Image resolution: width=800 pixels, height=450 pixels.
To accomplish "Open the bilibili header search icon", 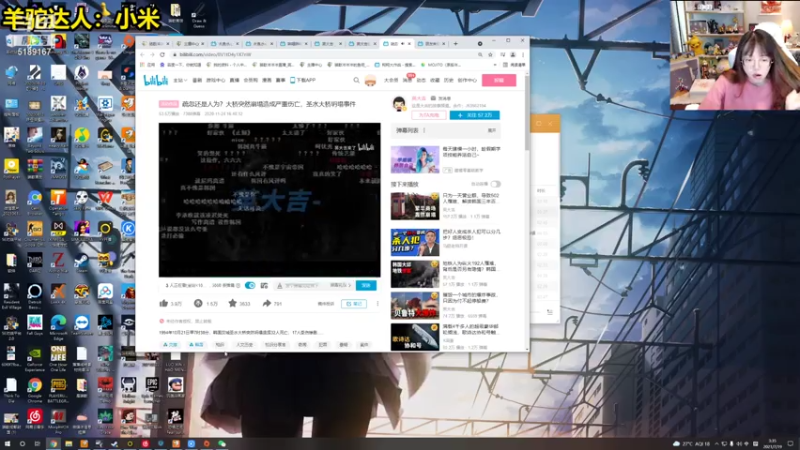I will tap(356, 80).
